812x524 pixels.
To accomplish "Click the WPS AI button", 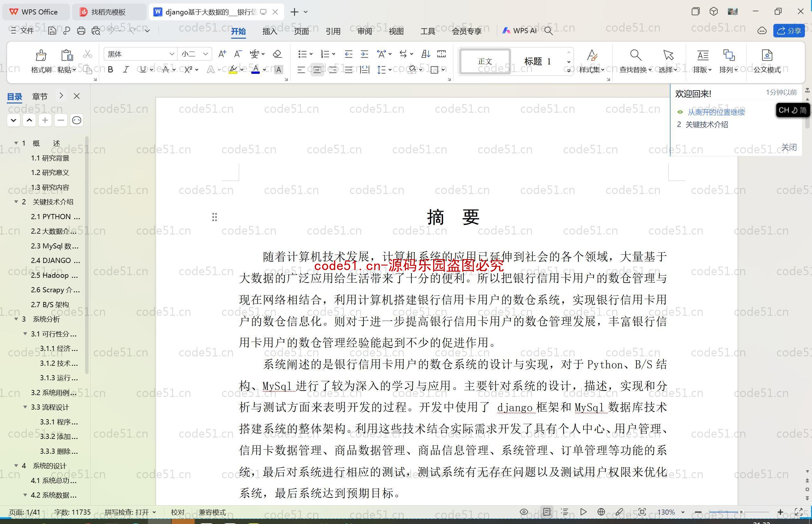I will [519, 31].
